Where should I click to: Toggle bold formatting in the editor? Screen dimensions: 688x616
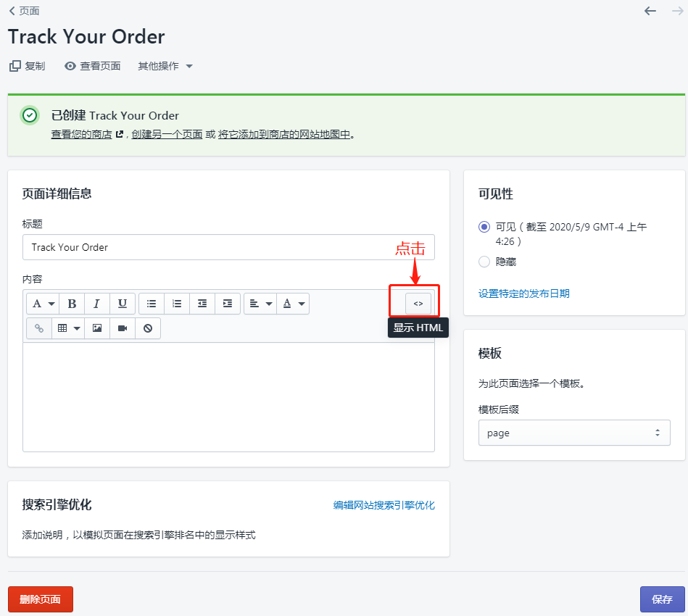click(72, 303)
